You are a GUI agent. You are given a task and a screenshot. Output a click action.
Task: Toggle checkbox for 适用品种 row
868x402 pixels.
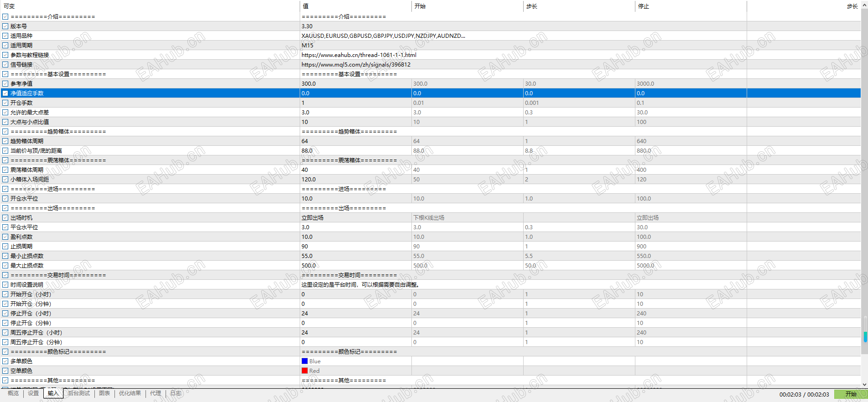(x=5, y=36)
